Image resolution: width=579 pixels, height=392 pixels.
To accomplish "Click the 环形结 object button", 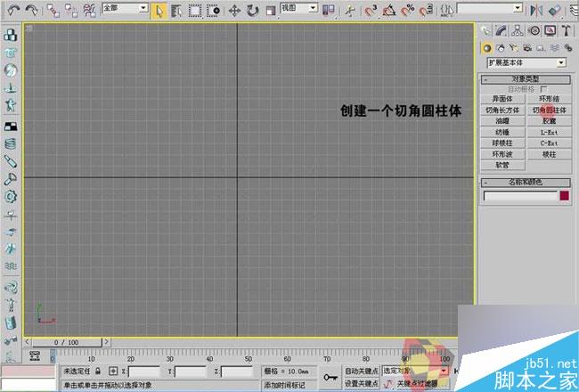I will (549, 99).
